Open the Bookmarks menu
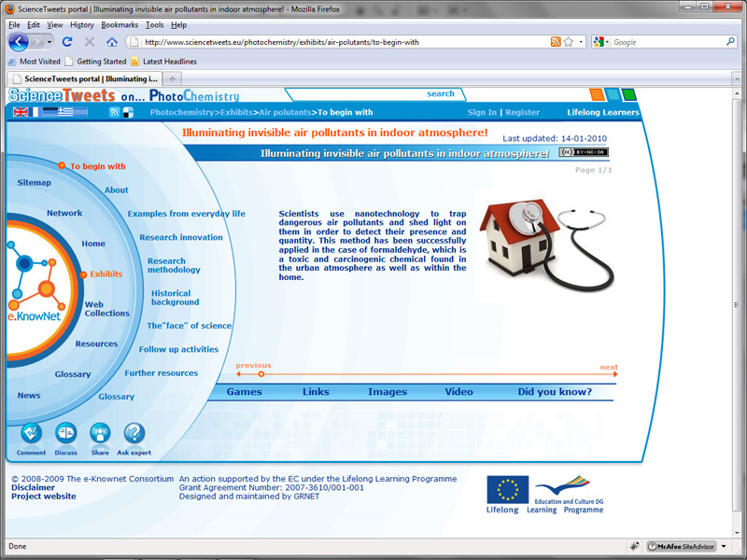Image resolution: width=747 pixels, height=560 pixels. (120, 25)
